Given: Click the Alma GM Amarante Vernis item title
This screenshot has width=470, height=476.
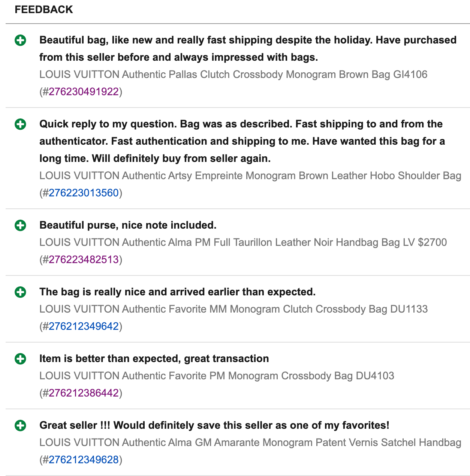Looking at the screenshot, I should tap(250, 443).
